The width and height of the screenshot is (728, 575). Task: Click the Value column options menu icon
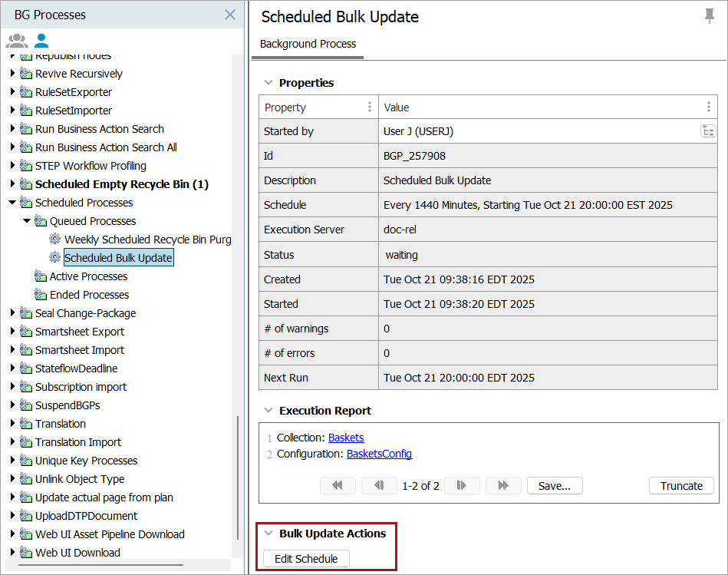coord(708,107)
